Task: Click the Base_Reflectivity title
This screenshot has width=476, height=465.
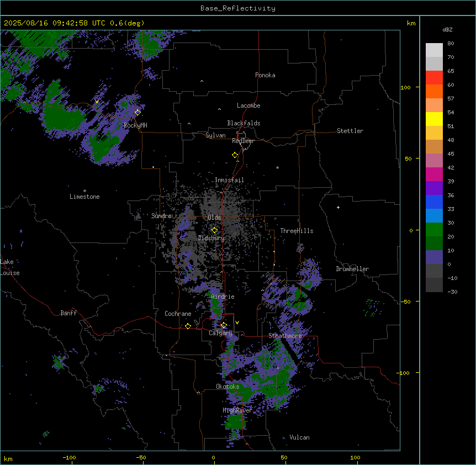Action: click(x=238, y=8)
